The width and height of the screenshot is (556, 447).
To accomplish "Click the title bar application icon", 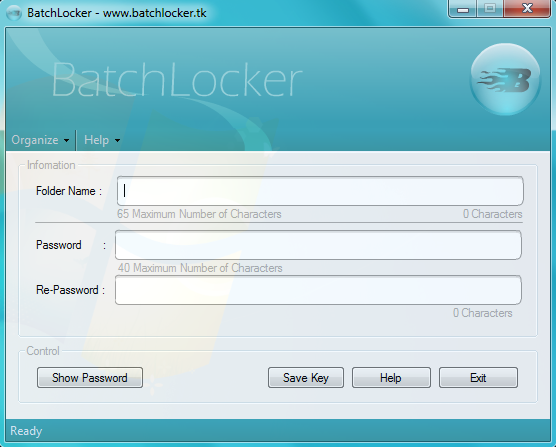I will (14, 13).
